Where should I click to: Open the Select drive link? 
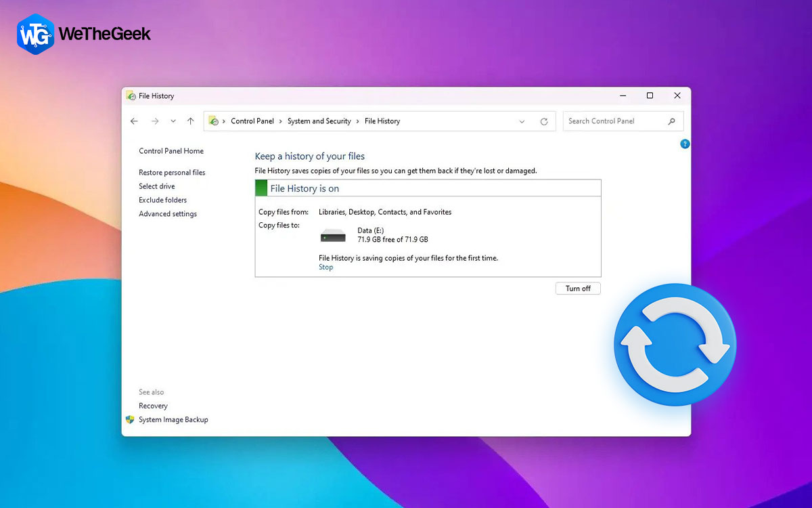coord(157,186)
